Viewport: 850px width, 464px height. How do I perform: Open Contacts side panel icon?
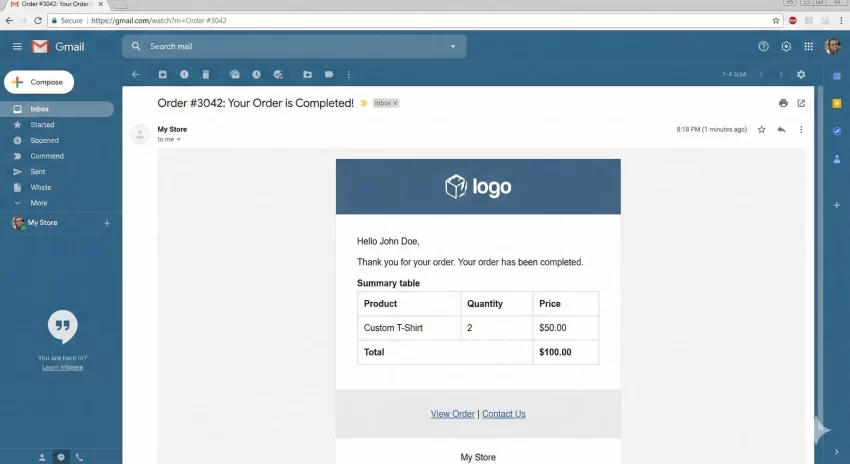click(837, 159)
